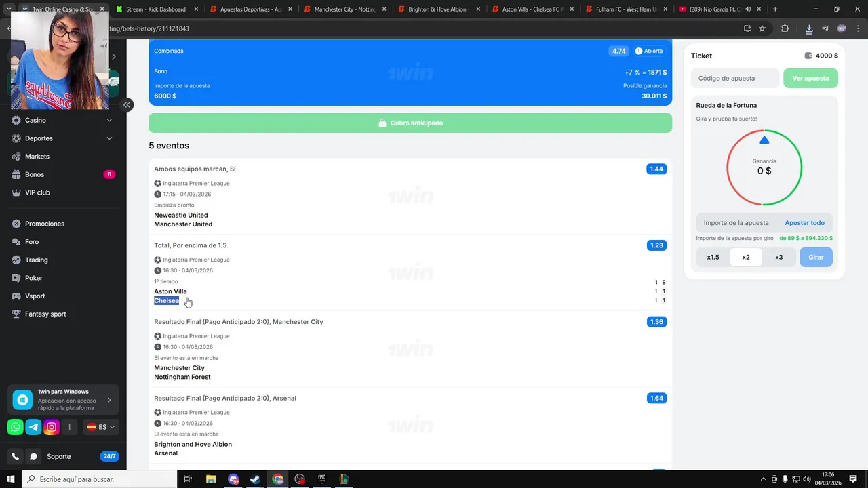Screen dimensions: 868x488
Task: Open a new browser tab
Action: click(775, 9)
